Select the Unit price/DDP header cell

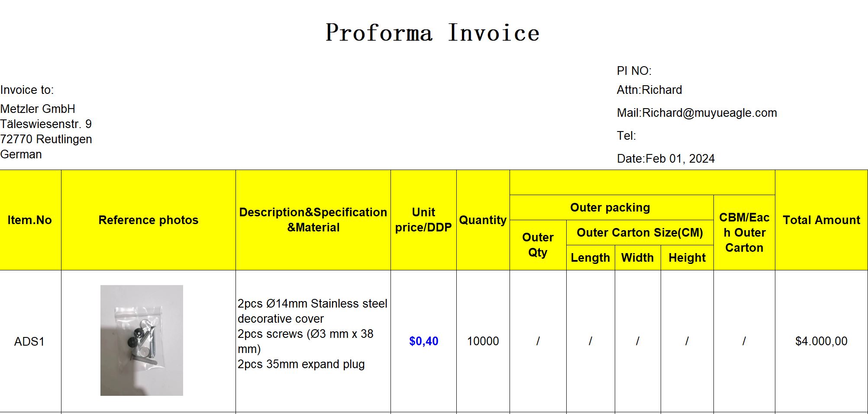point(423,220)
